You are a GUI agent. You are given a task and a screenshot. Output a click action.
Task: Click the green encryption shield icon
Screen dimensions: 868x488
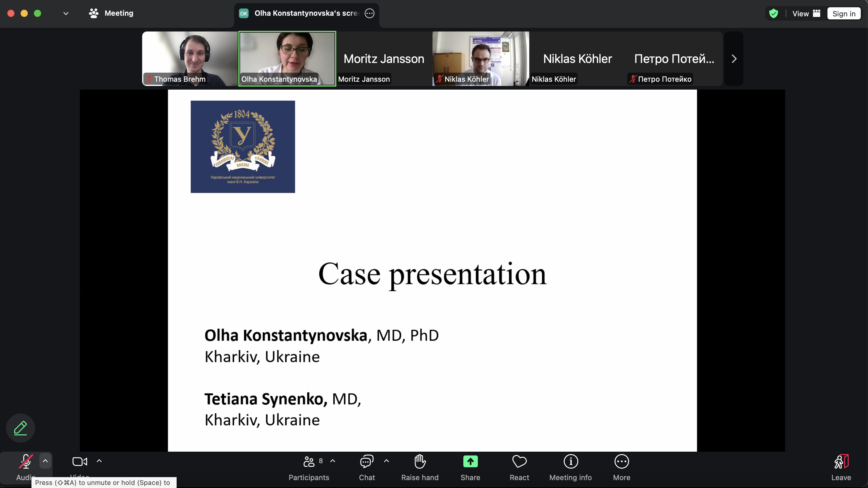(x=773, y=14)
